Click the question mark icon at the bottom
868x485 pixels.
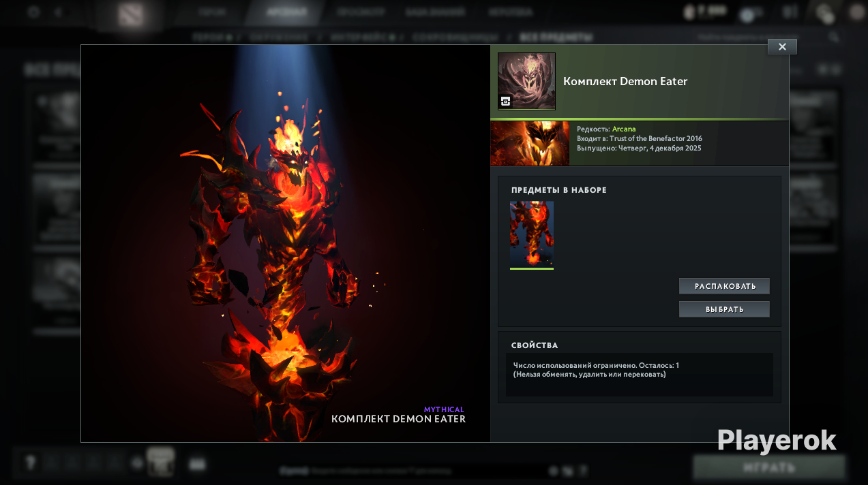coord(30,463)
